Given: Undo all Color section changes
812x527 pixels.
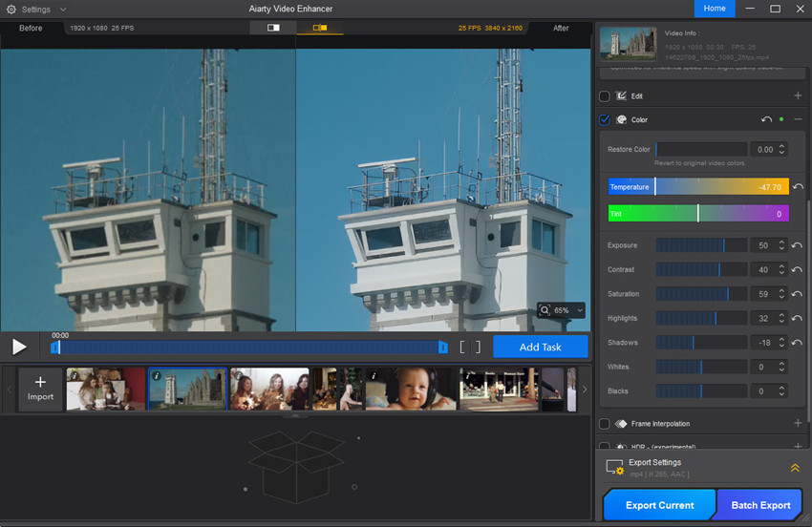Looking at the screenshot, I should 766,120.
